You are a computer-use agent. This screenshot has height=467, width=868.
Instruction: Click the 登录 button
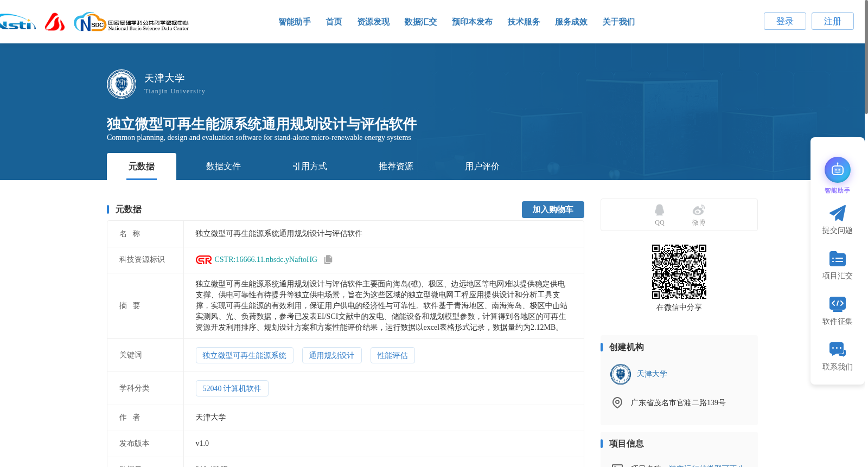pyautogui.click(x=785, y=21)
